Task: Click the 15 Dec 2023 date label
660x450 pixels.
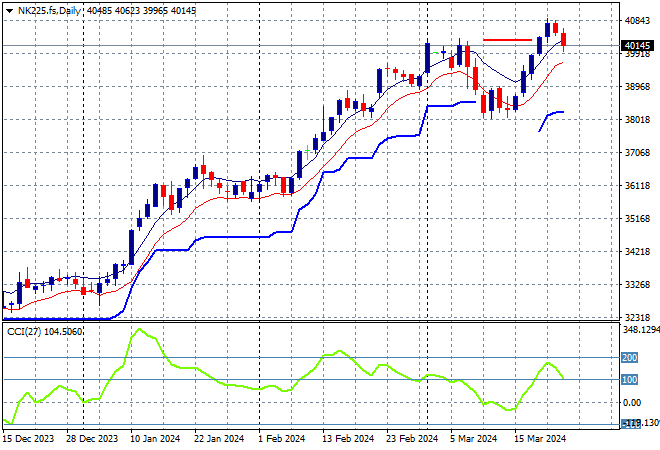Action: [x=28, y=439]
